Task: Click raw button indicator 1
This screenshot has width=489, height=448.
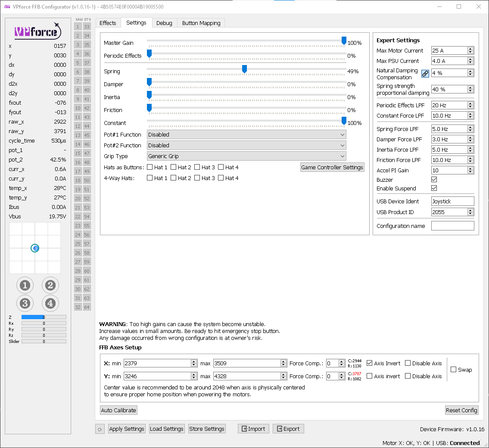Action: point(78,27)
